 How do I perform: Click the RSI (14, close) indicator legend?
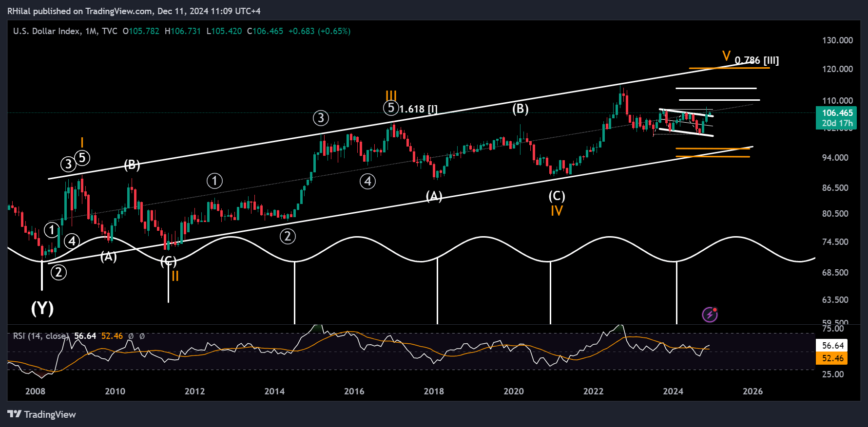point(40,336)
